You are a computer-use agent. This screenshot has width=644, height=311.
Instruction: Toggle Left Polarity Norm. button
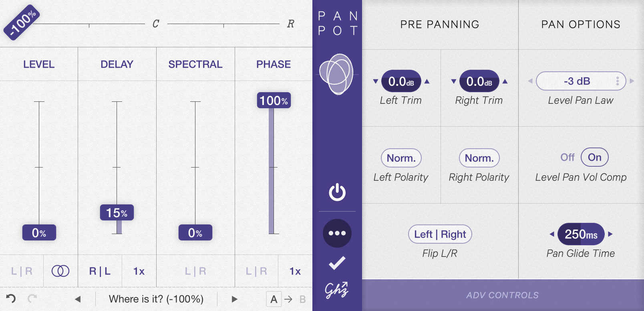coord(401,158)
